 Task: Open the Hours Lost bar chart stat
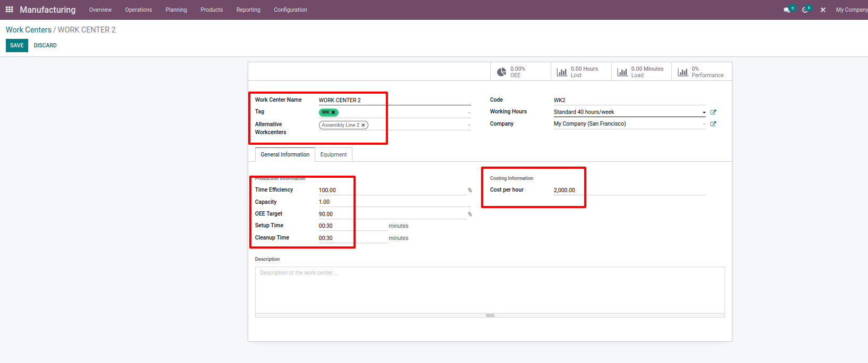(x=581, y=72)
